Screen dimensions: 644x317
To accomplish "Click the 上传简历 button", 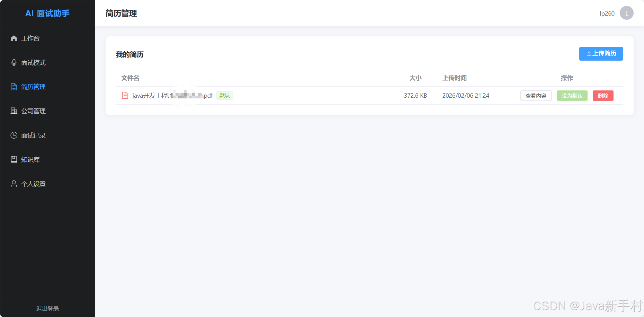I will tap(601, 54).
